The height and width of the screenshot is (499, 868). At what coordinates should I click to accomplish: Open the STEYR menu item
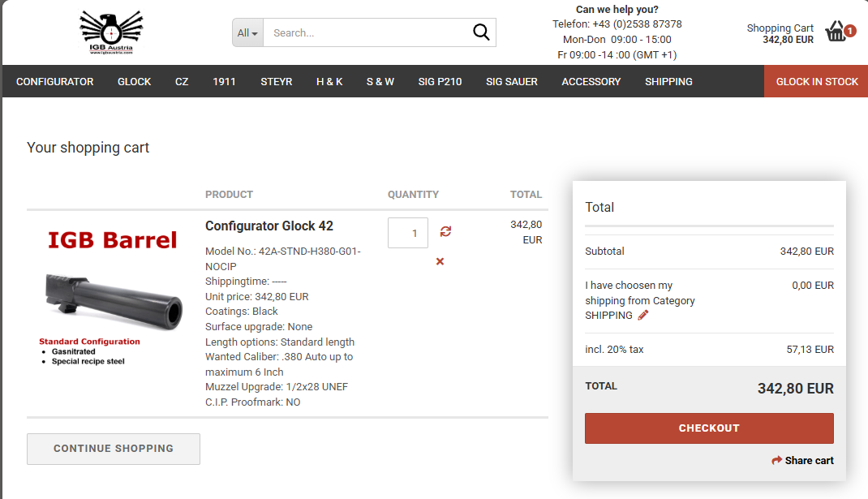click(x=277, y=81)
